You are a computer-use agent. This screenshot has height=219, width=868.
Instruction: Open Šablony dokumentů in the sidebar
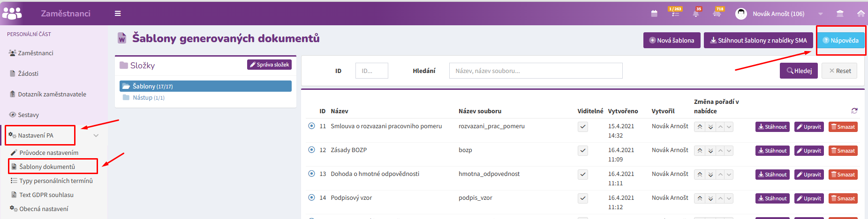(x=47, y=167)
